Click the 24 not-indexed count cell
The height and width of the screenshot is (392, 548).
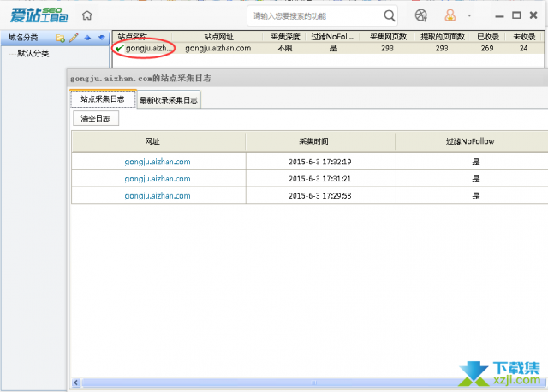click(x=523, y=48)
